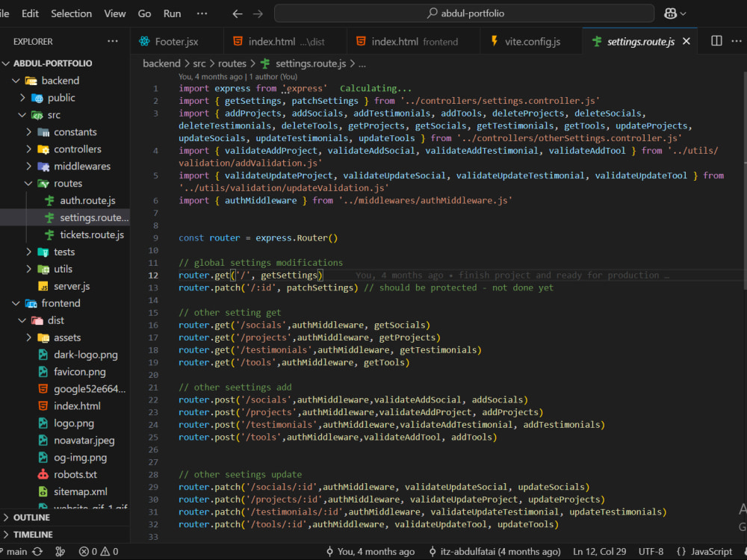The height and width of the screenshot is (560, 747).
Task: Click the src breadcrumb
Action: tap(199, 63)
